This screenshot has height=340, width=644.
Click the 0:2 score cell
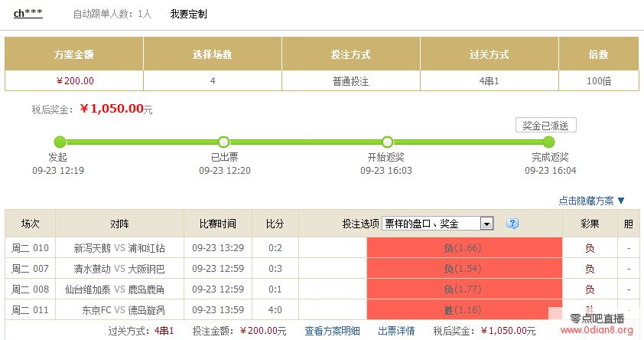(275, 248)
